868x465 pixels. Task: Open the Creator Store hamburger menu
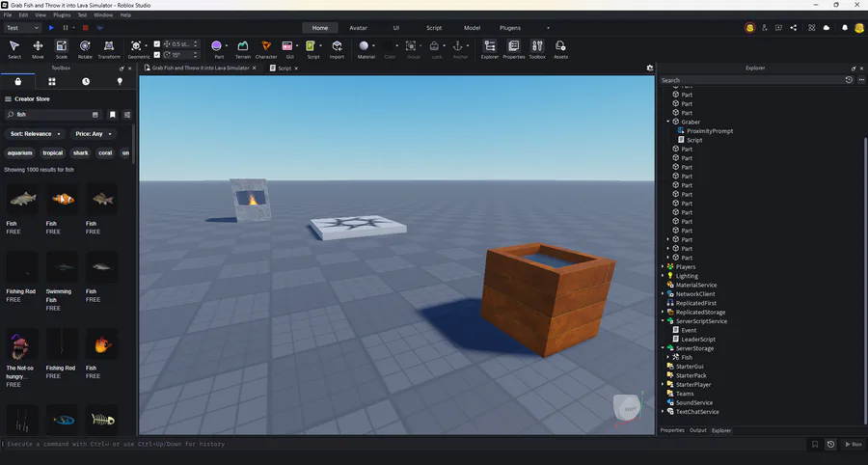[8, 99]
